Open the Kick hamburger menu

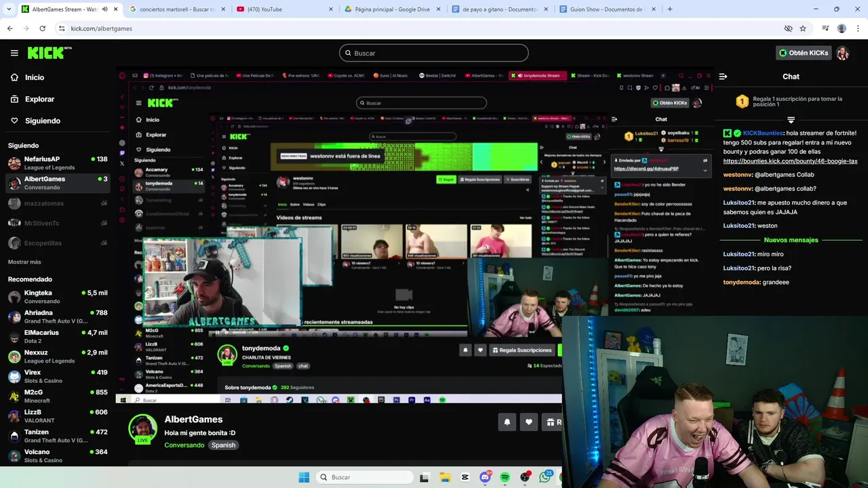coord(14,53)
